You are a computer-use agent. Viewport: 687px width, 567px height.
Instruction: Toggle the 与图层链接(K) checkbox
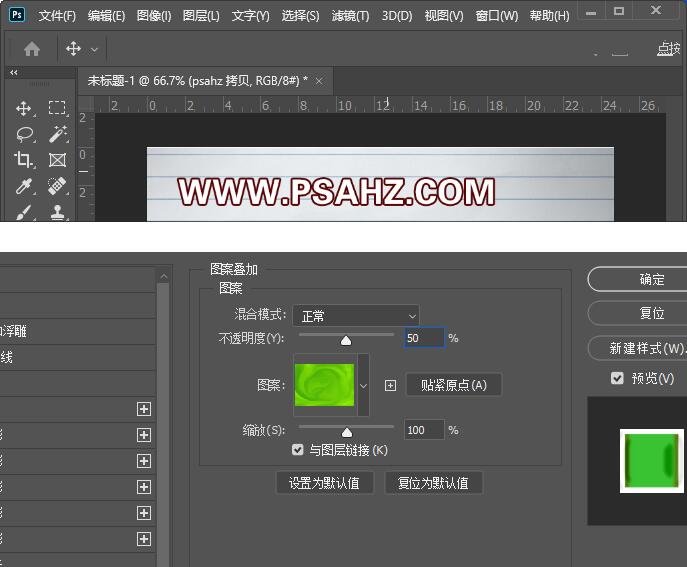coord(297,450)
